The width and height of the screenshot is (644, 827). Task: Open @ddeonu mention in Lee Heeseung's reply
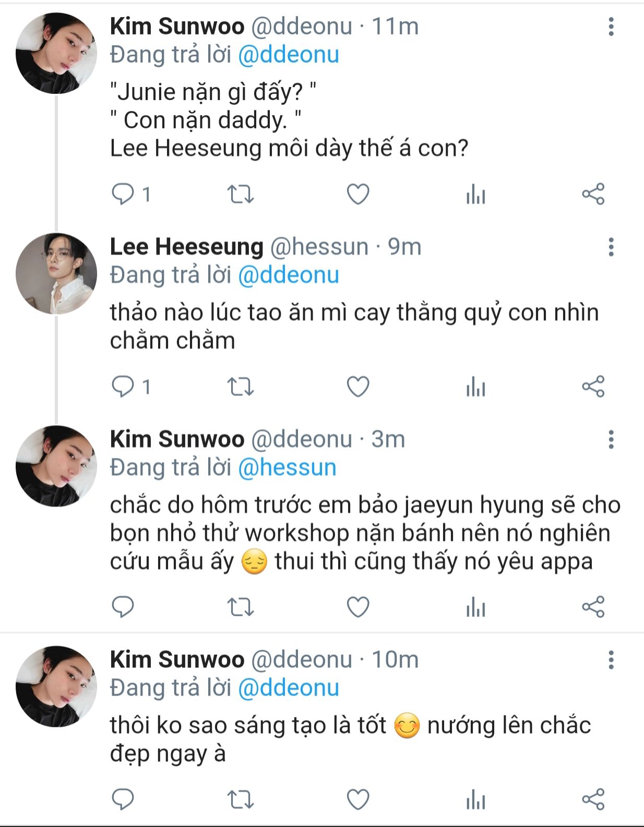pyautogui.click(x=289, y=275)
